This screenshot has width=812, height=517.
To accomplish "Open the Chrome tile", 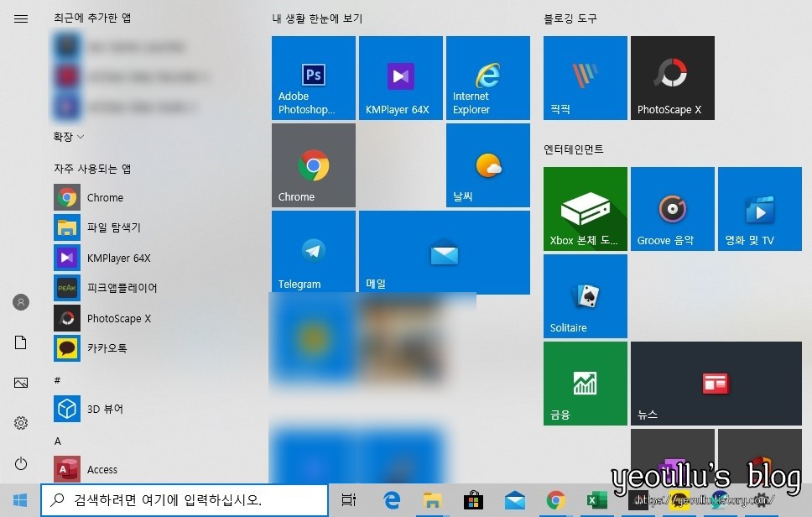I will point(313,165).
